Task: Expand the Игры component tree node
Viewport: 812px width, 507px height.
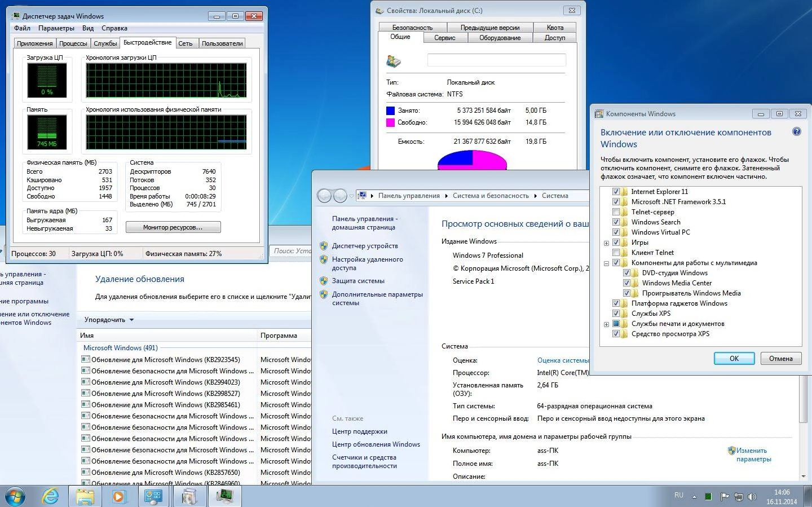Action: (x=606, y=243)
